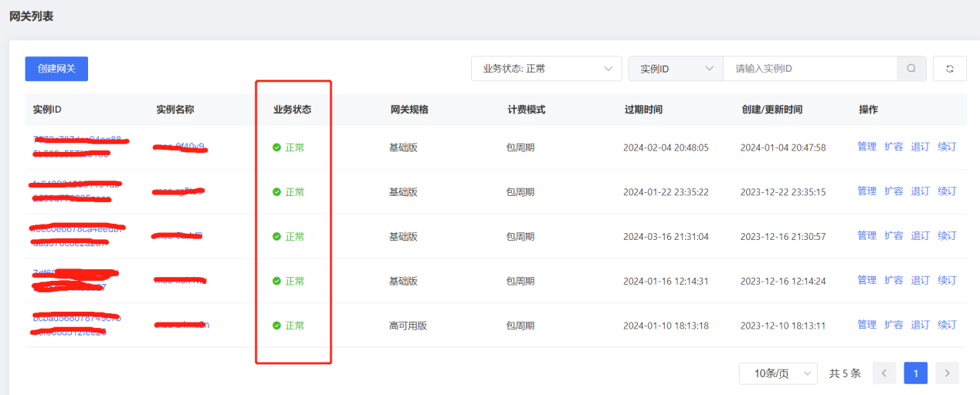This screenshot has width=980, height=395.
Task: Click the green status icon in the 2024-01-22 23:35:22 row
Action: 277,192
